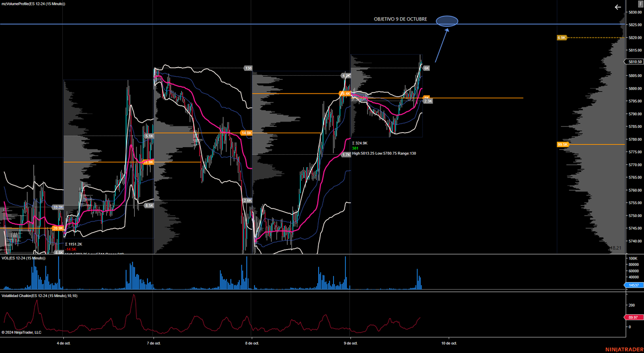The height and width of the screenshot is (353, 644).
Task: Click the 20.9K orange volume label
Action: (57, 228)
